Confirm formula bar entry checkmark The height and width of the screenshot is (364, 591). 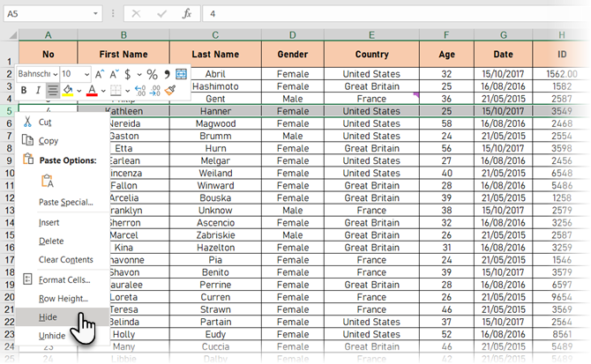coord(162,14)
